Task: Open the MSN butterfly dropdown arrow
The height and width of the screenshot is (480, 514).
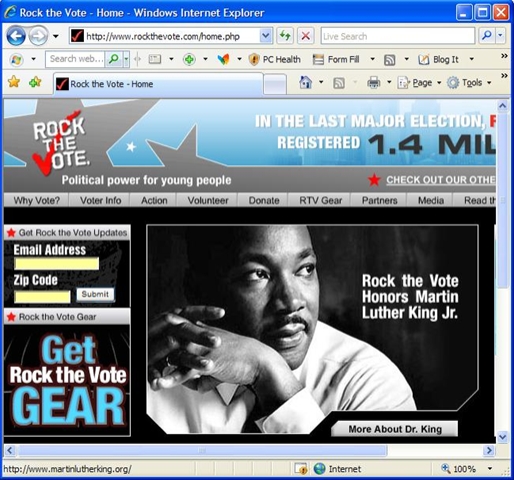Action: (239, 59)
